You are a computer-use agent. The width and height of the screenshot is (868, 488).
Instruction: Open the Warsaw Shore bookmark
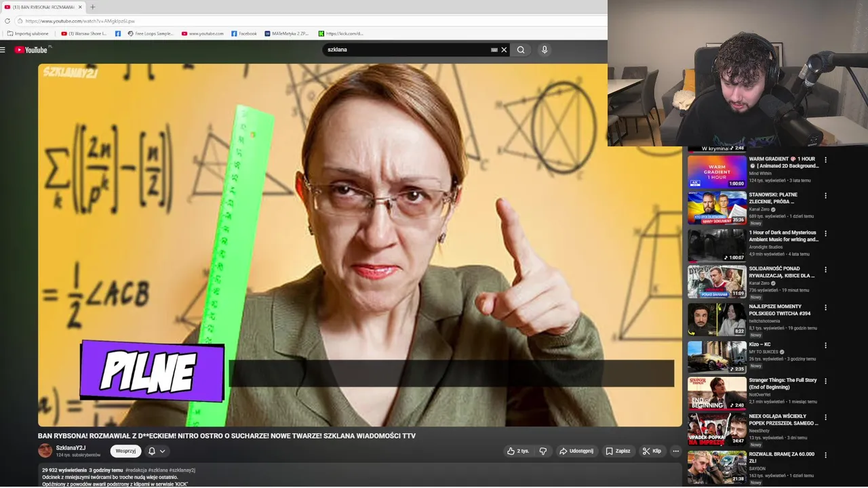[84, 33]
